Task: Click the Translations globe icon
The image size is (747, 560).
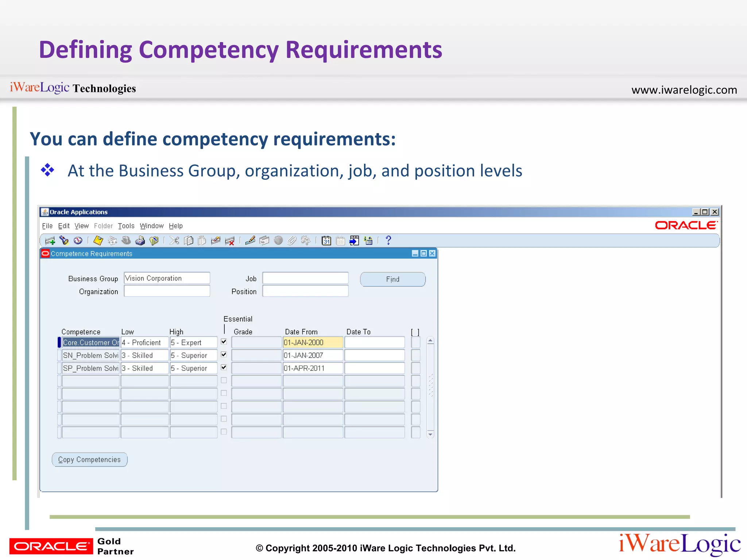Action: (x=278, y=241)
